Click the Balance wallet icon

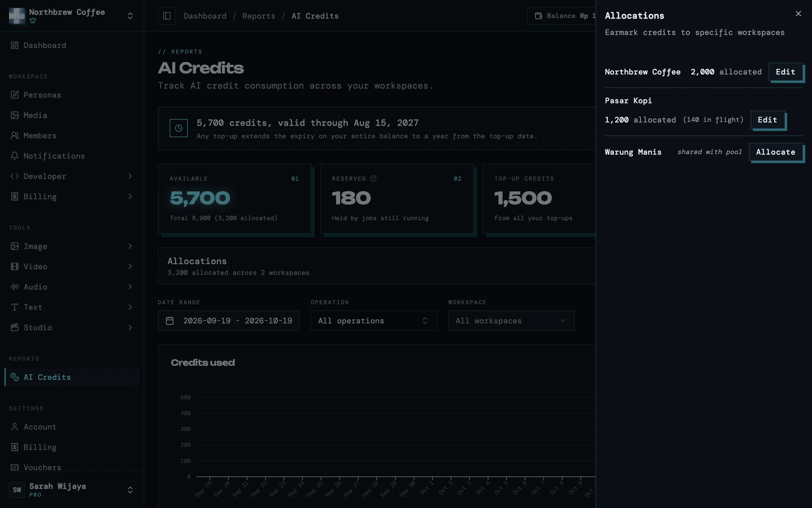coord(539,16)
